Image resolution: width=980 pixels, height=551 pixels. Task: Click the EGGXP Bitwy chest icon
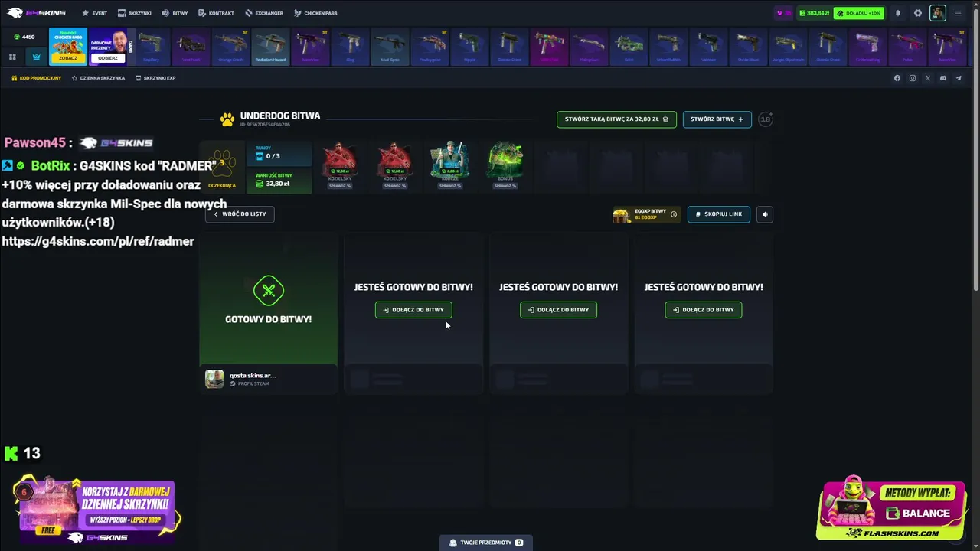pyautogui.click(x=622, y=215)
